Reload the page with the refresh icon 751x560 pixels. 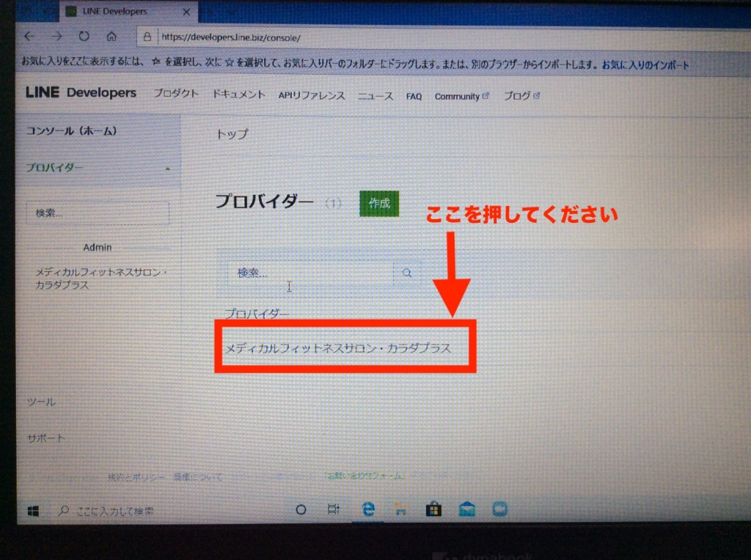pyautogui.click(x=84, y=36)
